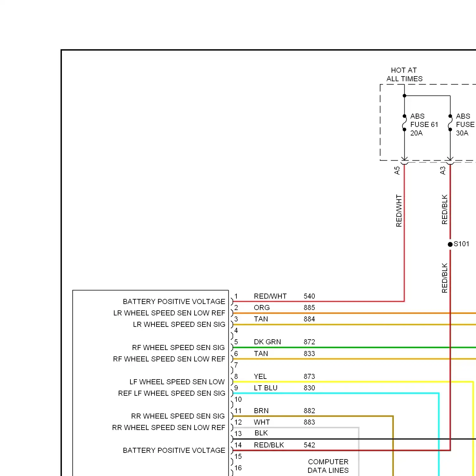The image size is (476, 476).
Task: Click 'LR WHEEL SPEED SEN LOW REF'
Action: click(169, 313)
